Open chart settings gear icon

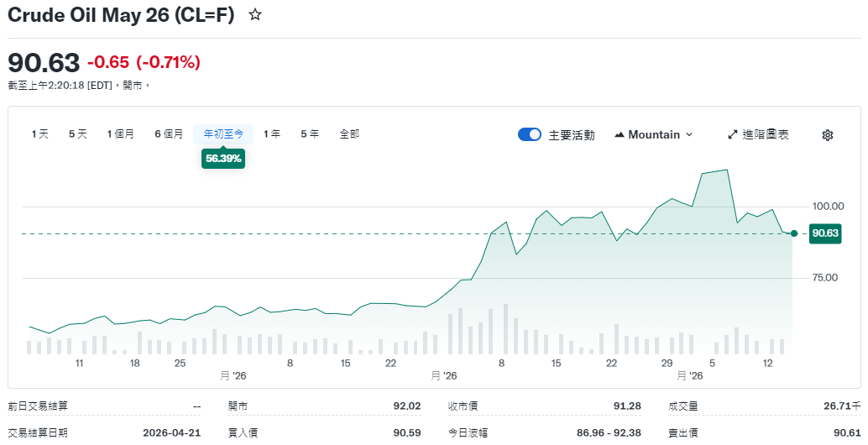828,135
